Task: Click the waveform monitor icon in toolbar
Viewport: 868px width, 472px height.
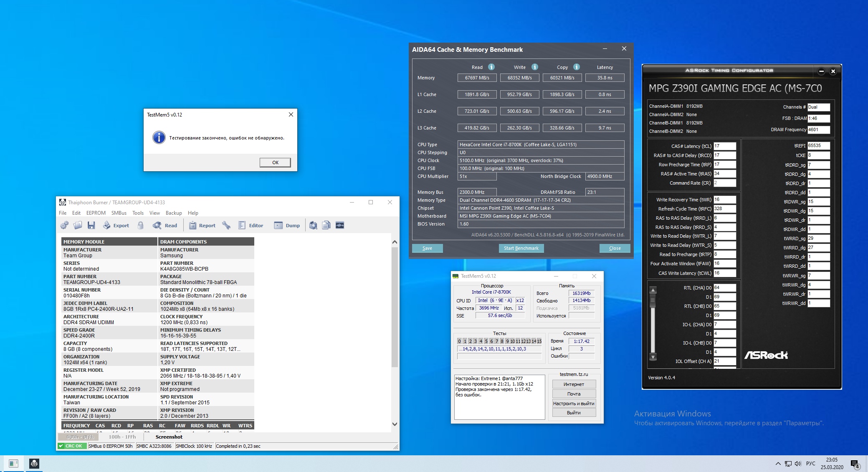Action: (340, 226)
